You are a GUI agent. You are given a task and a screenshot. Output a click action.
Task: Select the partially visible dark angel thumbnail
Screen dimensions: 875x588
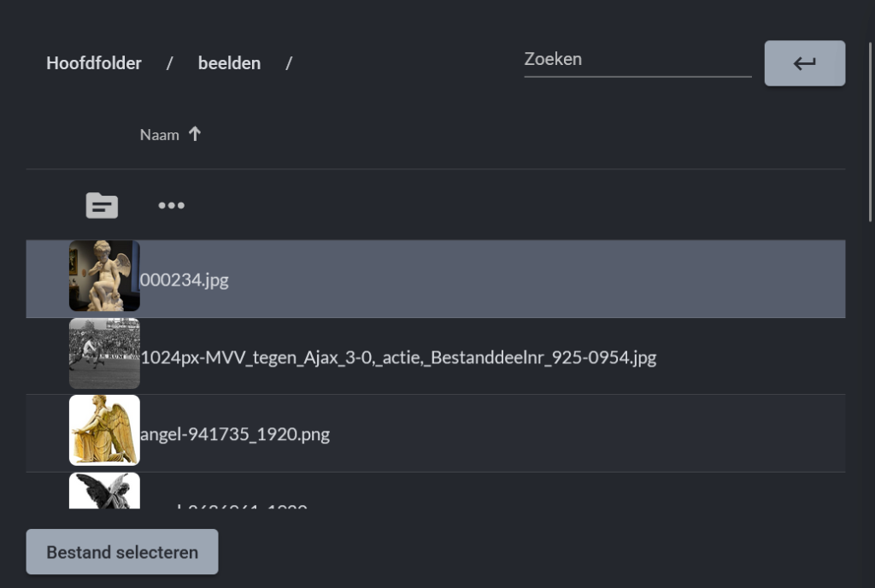coord(104,491)
